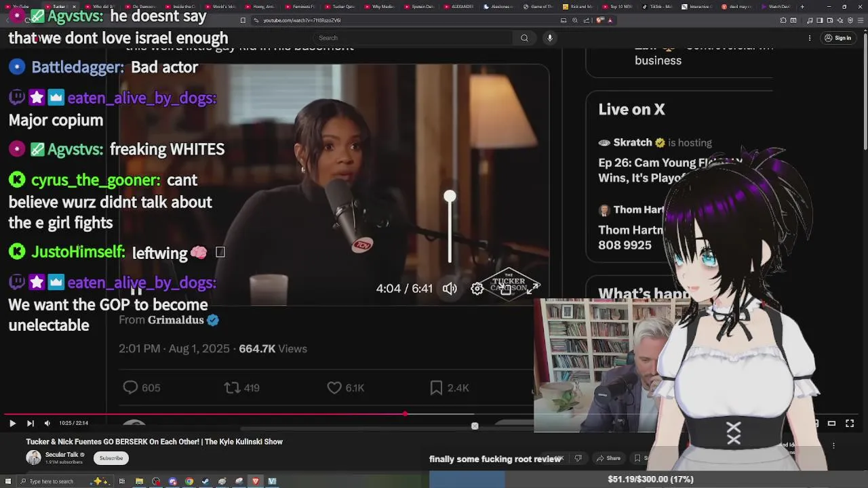Click the browser address bar URL
This screenshot has height=488, width=868.
302,20
